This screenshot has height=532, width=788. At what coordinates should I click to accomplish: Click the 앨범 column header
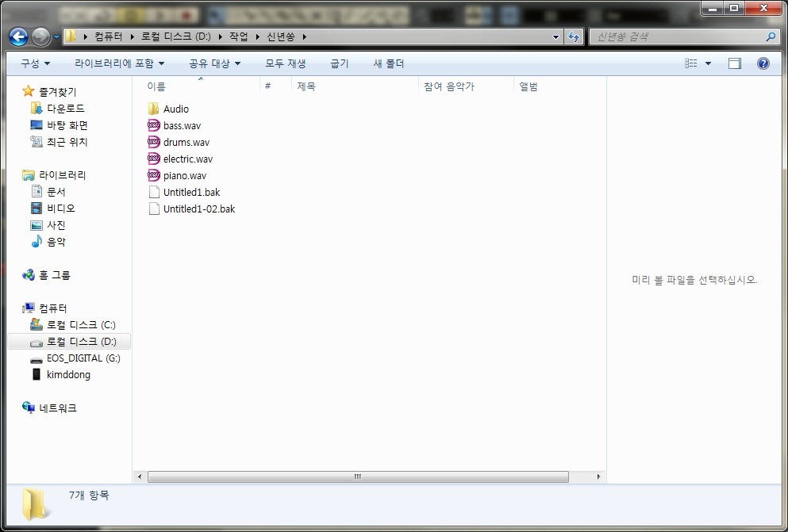coord(529,86)
